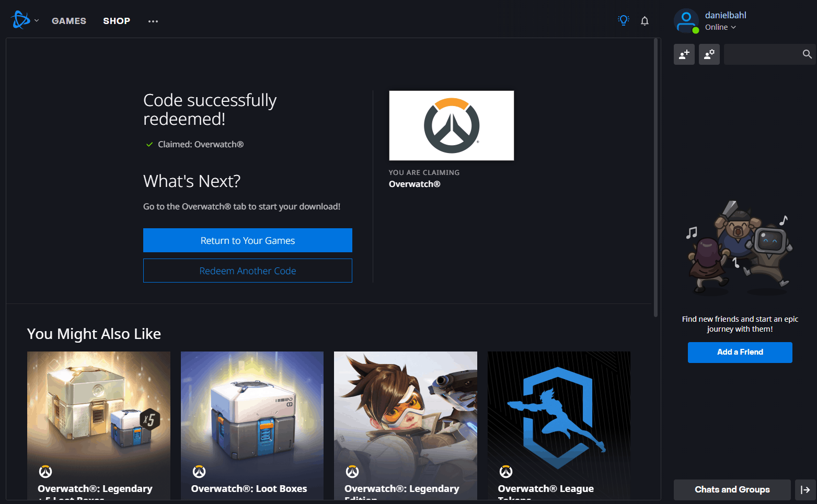
Task: Click the lightbulb news icon
Action: click(623, 20)
